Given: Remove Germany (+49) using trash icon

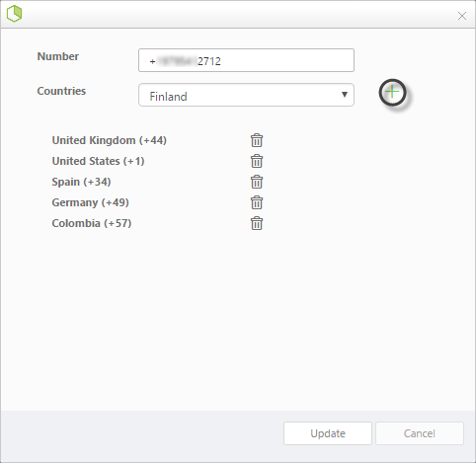Looking at the screenshot, I should click(x=257, y=202).
